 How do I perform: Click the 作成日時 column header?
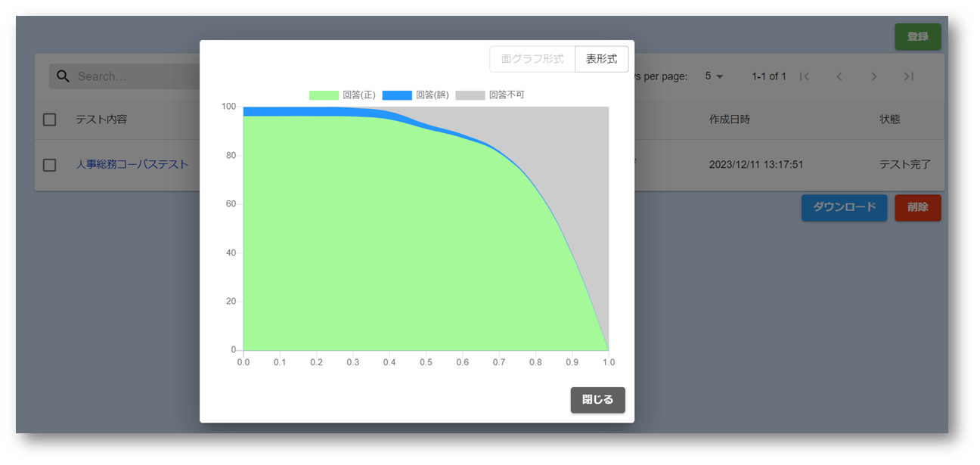click(x=730, y=119)
